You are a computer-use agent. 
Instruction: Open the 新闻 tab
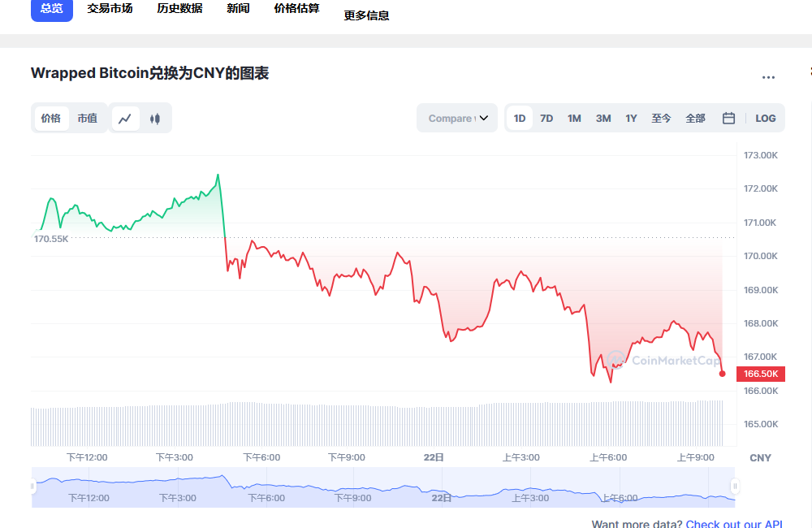238,9
